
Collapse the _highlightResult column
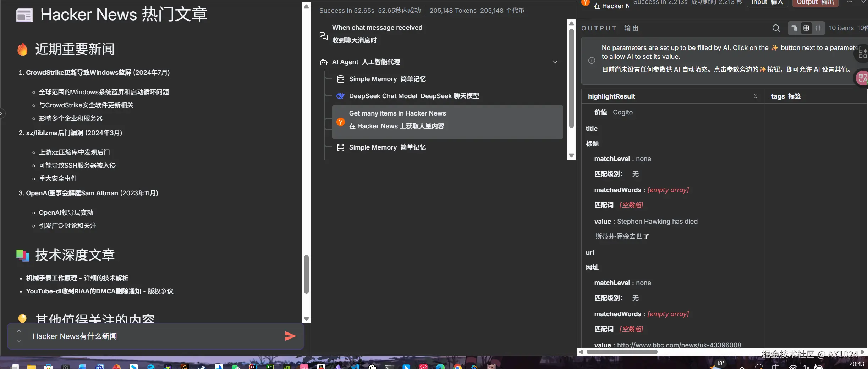pos(756,96)
